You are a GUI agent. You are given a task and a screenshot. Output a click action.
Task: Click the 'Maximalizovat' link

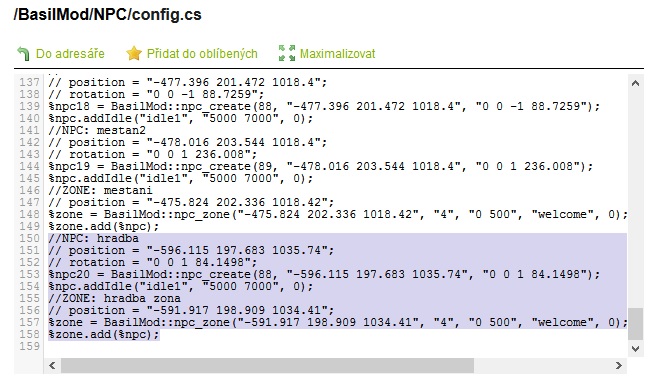tap(338, 54)
